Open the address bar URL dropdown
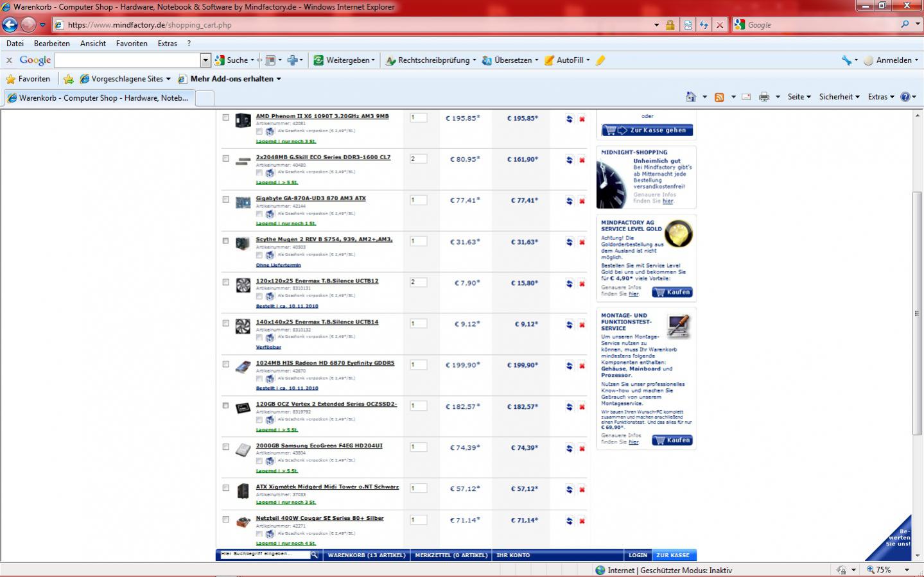 (656, 25)
